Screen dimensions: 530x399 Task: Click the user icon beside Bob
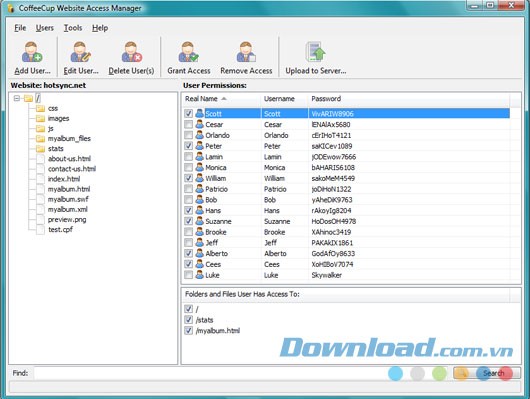click(200, 200)
